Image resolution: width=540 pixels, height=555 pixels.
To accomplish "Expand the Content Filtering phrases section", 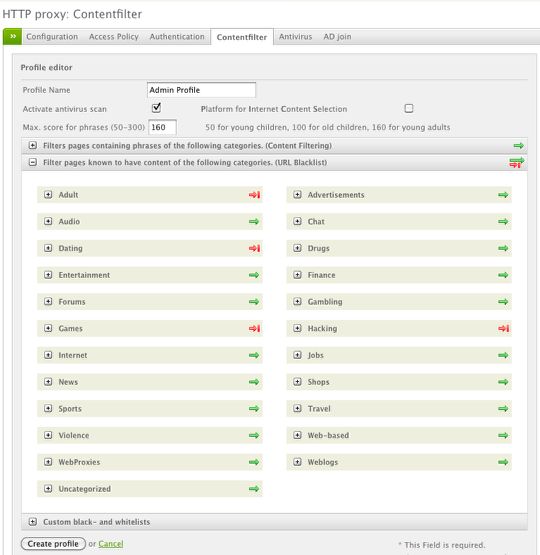I will click(33, 145).
